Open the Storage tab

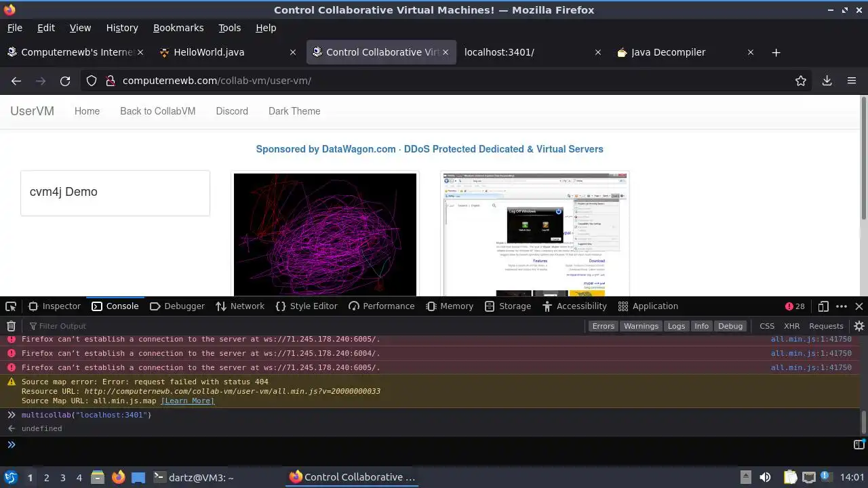click(x=508, y=306)
